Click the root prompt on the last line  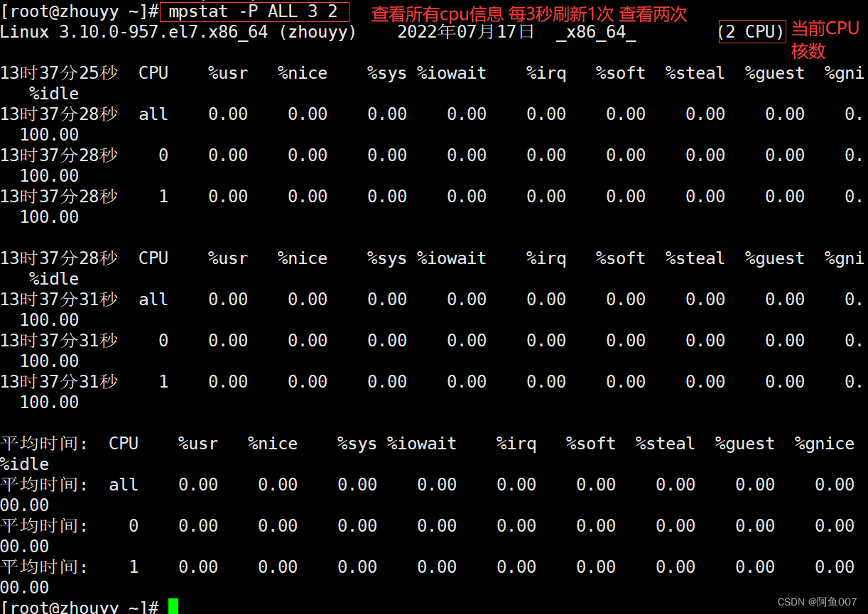click(x=78, y=606)
